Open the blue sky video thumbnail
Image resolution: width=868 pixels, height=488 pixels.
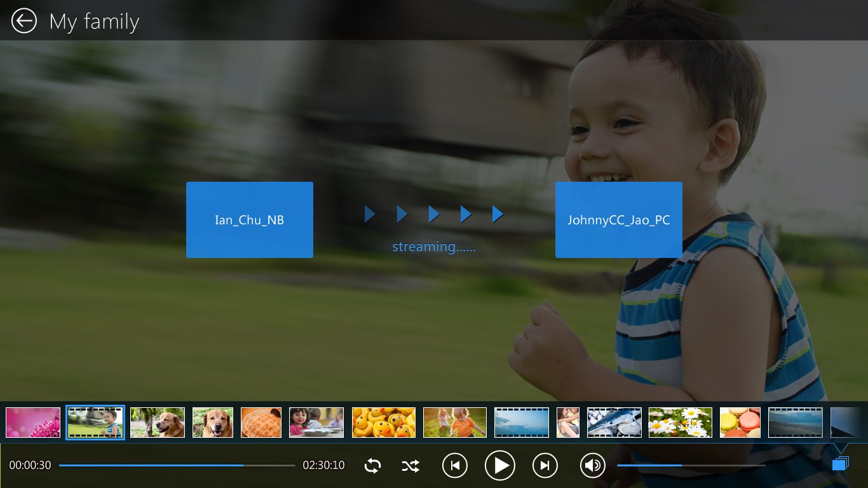[x=522, y=423]
